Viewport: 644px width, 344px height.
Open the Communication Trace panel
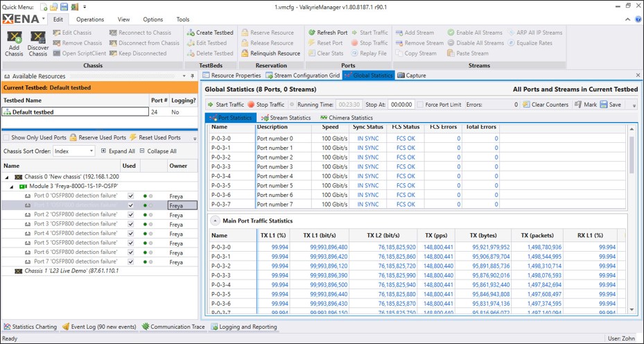173,327
